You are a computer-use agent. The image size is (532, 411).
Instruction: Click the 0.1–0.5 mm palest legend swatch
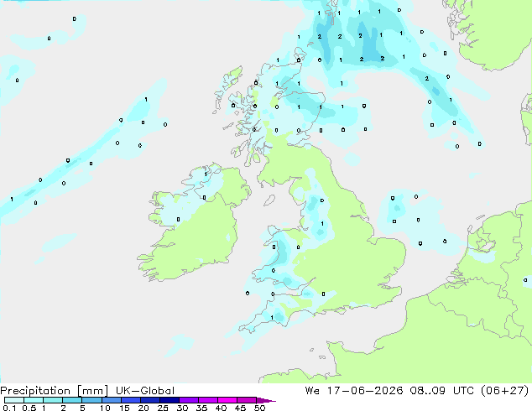click(x=14, y=400)
